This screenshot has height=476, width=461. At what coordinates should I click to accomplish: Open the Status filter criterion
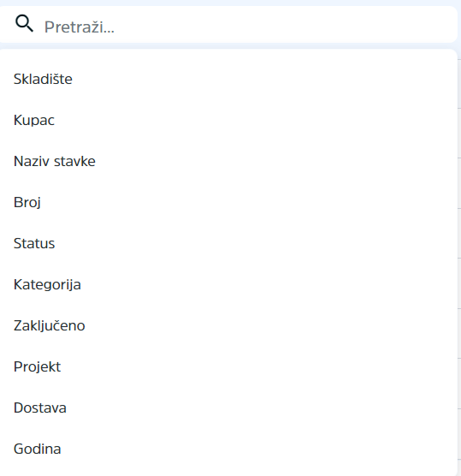point(228,243)
